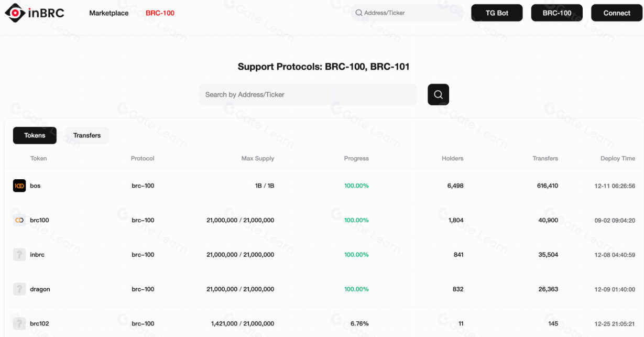644x337 pixels.
Task: Click the inBRC logo icon
Action: [x=15, y=13]
